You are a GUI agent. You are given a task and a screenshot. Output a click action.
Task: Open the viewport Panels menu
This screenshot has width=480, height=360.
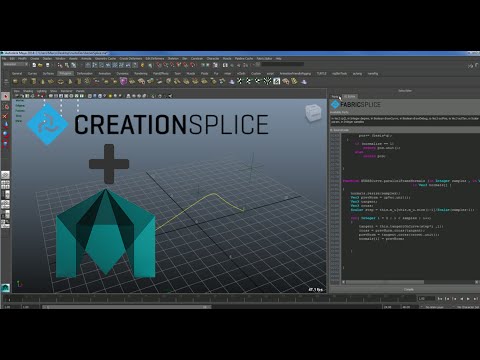[x=80, y=91]
